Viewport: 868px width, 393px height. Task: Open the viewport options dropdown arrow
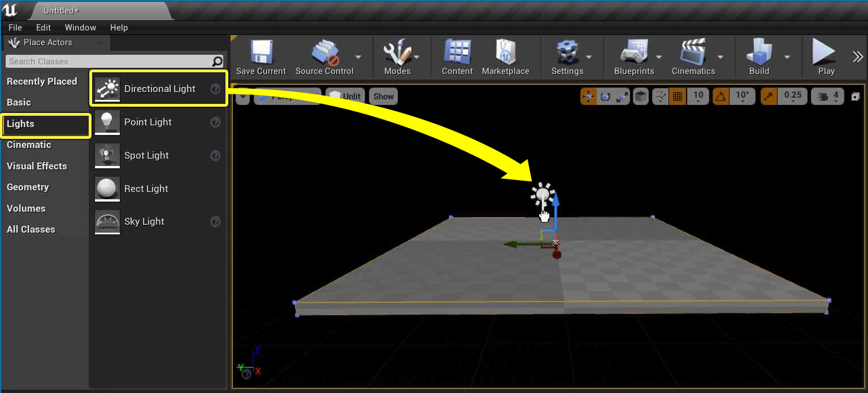tap(243, 97)
